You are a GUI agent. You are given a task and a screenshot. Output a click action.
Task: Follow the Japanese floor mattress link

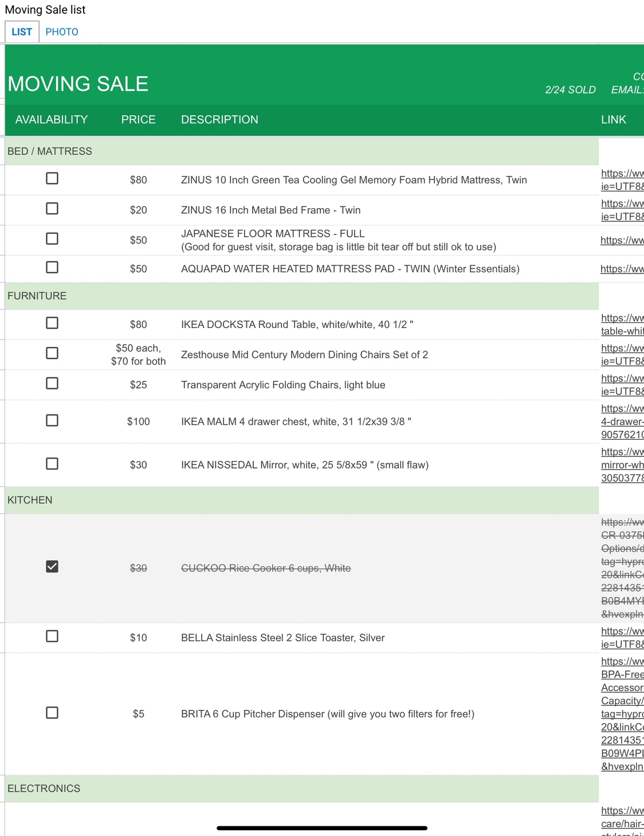pyautogui.click(x=622, y=240)
